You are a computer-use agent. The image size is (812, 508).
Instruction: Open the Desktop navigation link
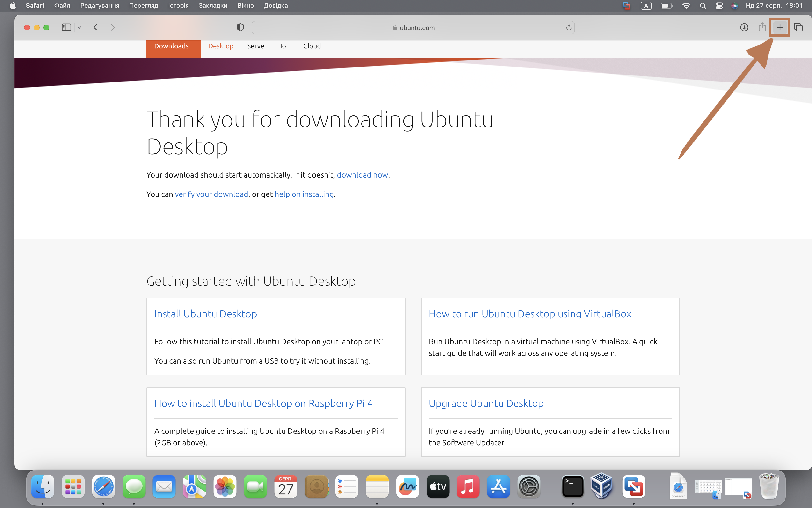point(221,46)
